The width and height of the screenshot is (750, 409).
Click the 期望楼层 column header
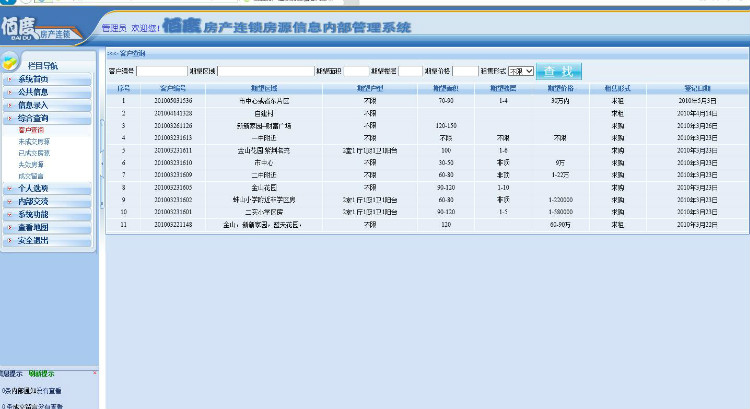pos(503,88)
